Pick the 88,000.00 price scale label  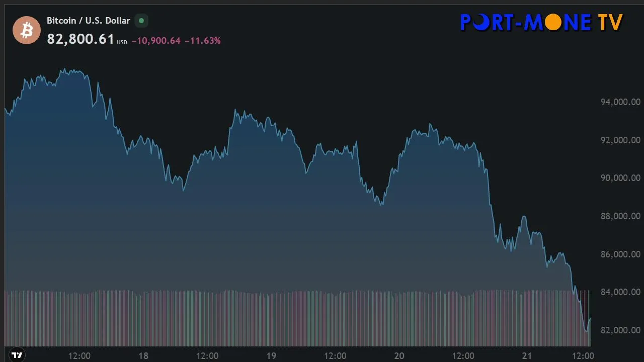620,216
